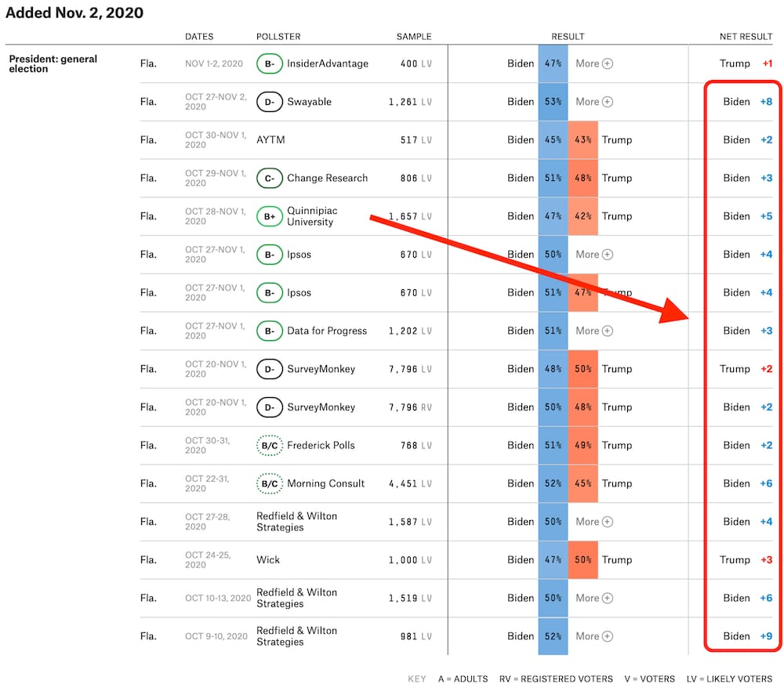
Task: Click the '7,796 RV' sample size
Action: (x=410, y=407)
